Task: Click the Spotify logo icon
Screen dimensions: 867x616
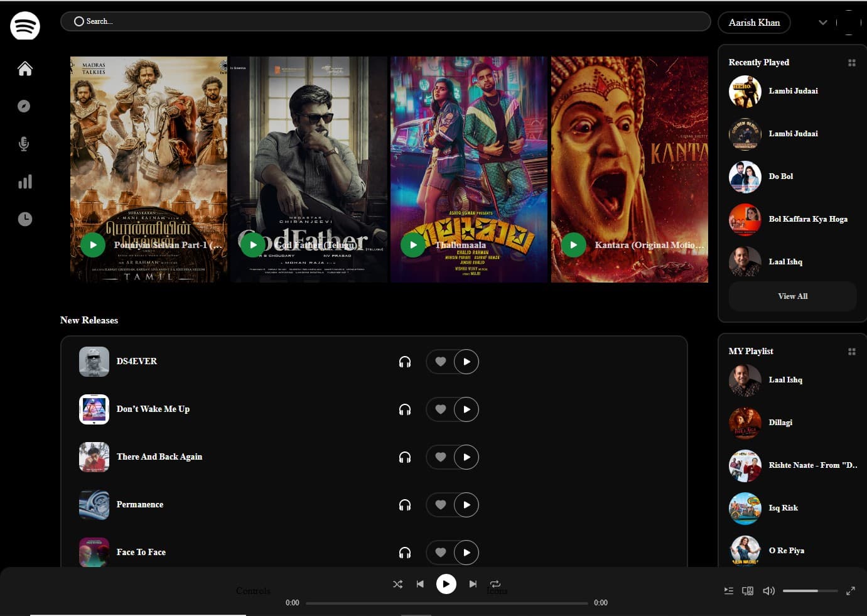Action: pos(25,26)
